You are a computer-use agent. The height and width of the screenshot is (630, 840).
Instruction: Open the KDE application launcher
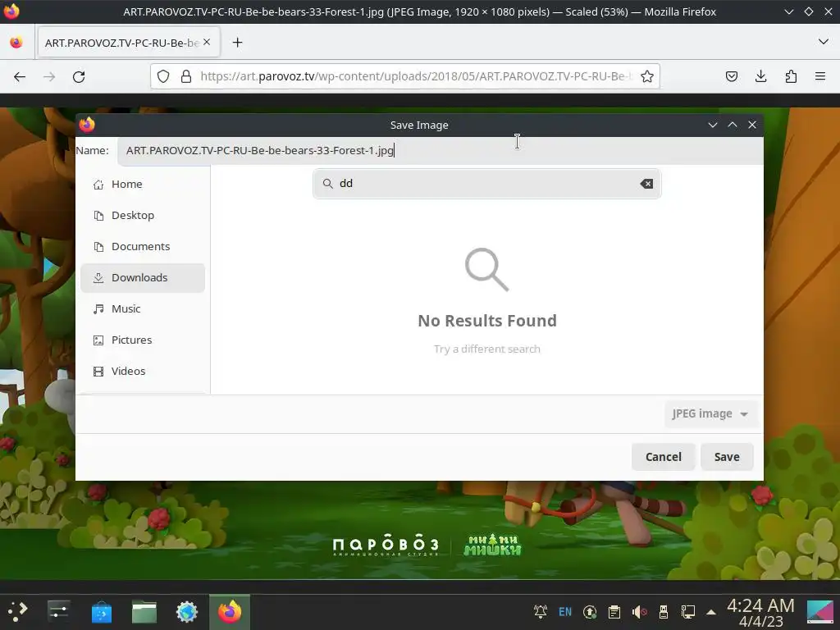pyautogui.click(x=18, y=610)
